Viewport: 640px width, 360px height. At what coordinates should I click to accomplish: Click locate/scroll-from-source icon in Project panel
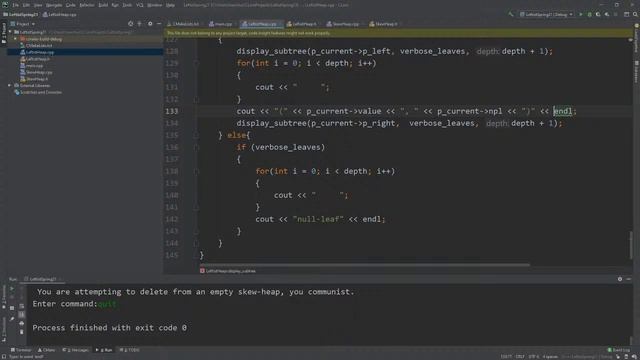[131, 24]
